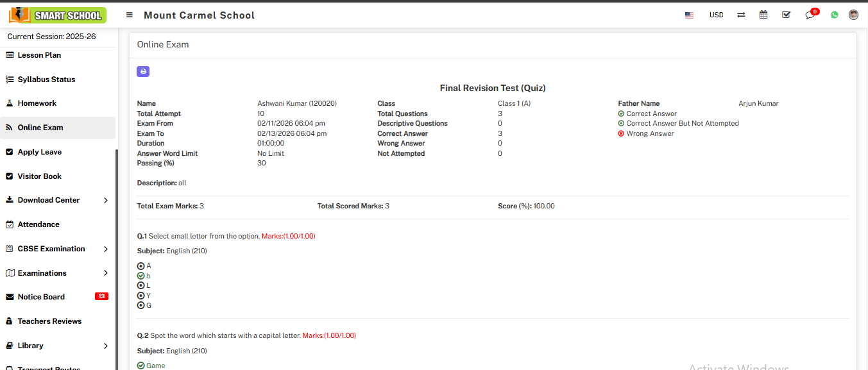Expand the Download Center submenu
The image size is (868, 370).
106,201
